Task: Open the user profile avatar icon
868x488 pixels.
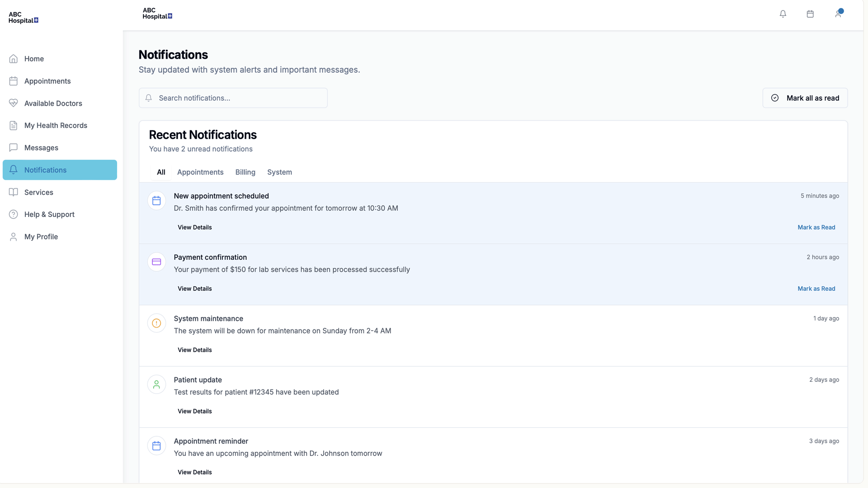Action: (839, 14)
